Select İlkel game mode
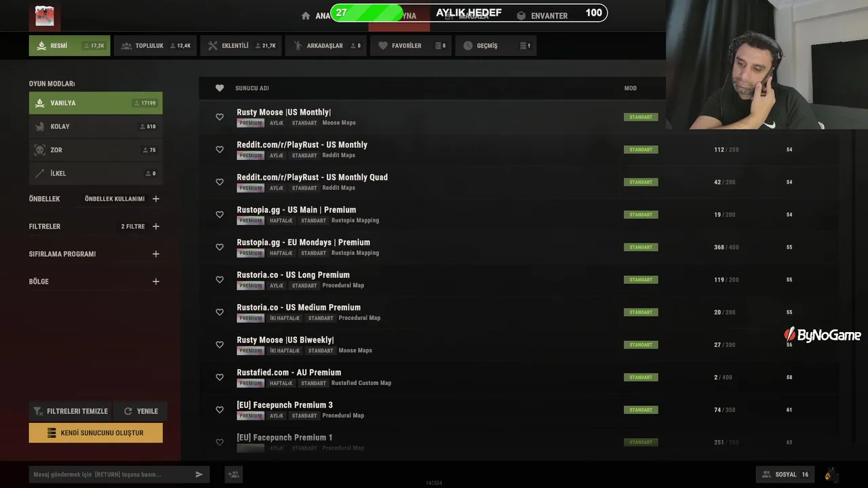 [x=96, y=174]
